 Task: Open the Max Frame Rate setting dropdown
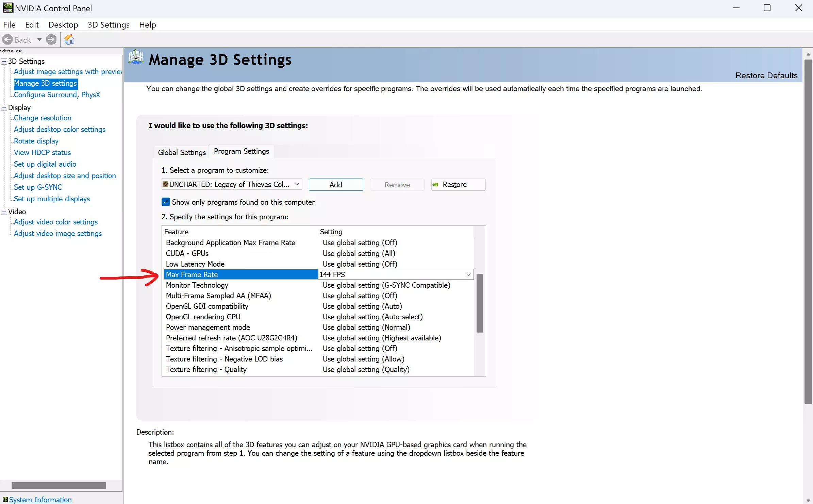468,274
